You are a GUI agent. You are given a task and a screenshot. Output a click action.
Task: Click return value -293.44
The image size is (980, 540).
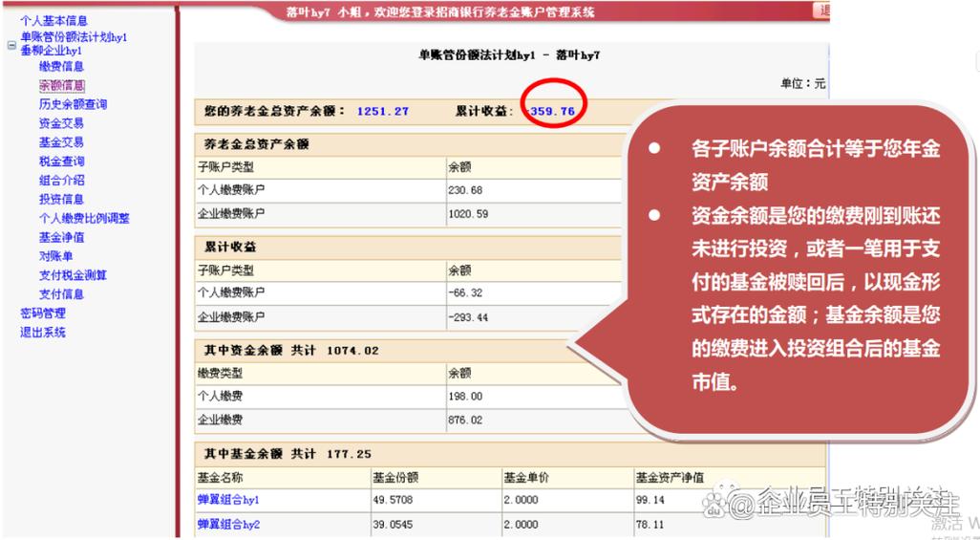(468, 317)
